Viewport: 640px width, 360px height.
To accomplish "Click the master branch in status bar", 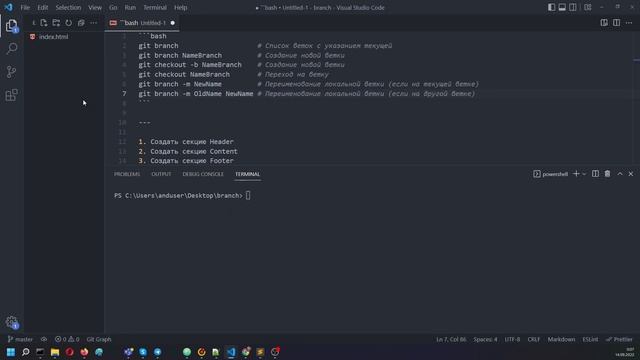I will click(20, 339).
